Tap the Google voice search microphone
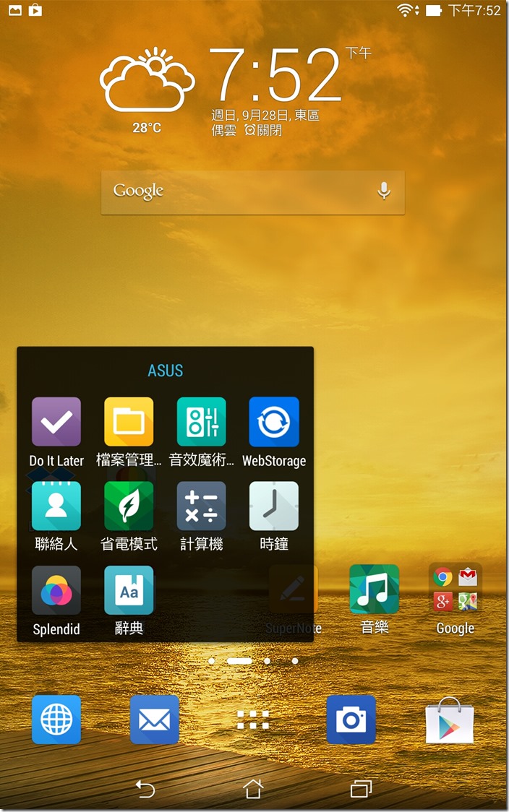Screen dimensions: 509x812 (x=384, y=191)
